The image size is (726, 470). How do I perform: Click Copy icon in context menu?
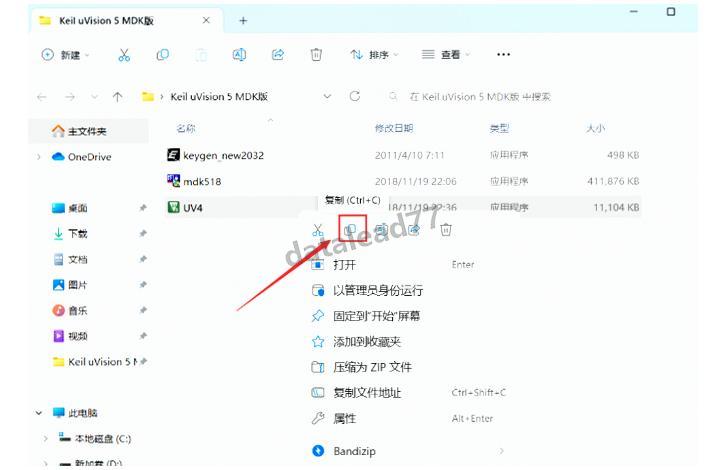pos(350,229)
